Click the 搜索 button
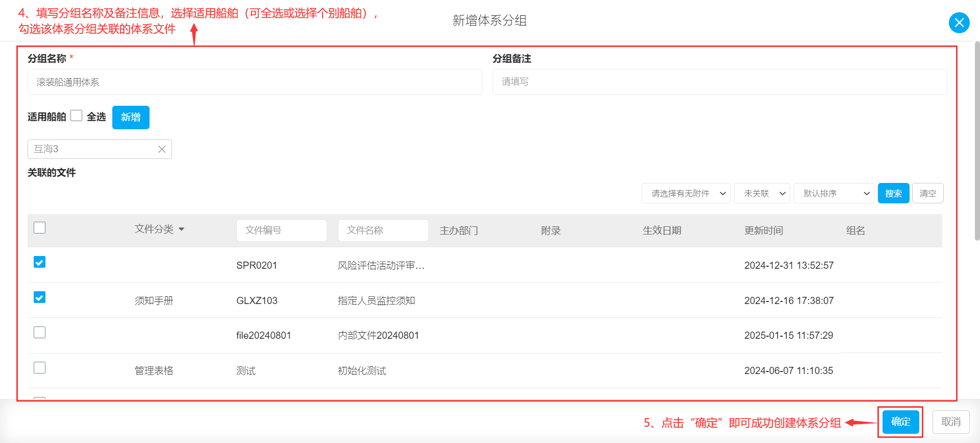 pyautogui.click(x=894, y=193)
